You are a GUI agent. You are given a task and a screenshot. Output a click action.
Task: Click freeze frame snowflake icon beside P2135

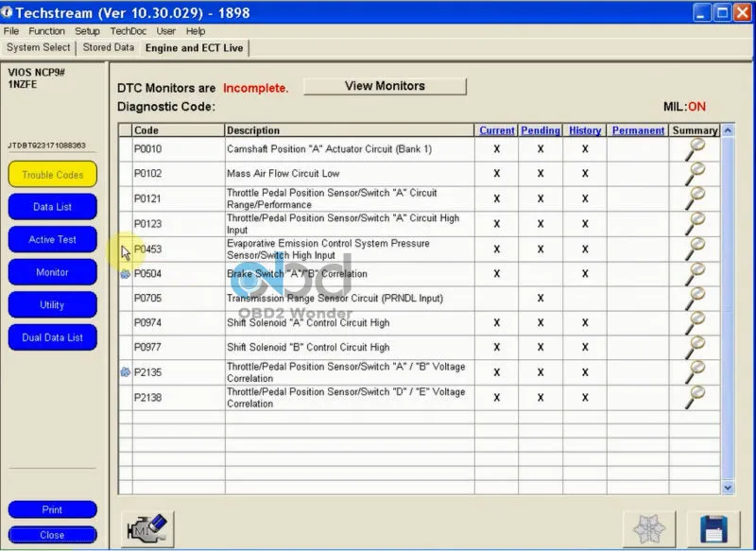click(126, 372)
